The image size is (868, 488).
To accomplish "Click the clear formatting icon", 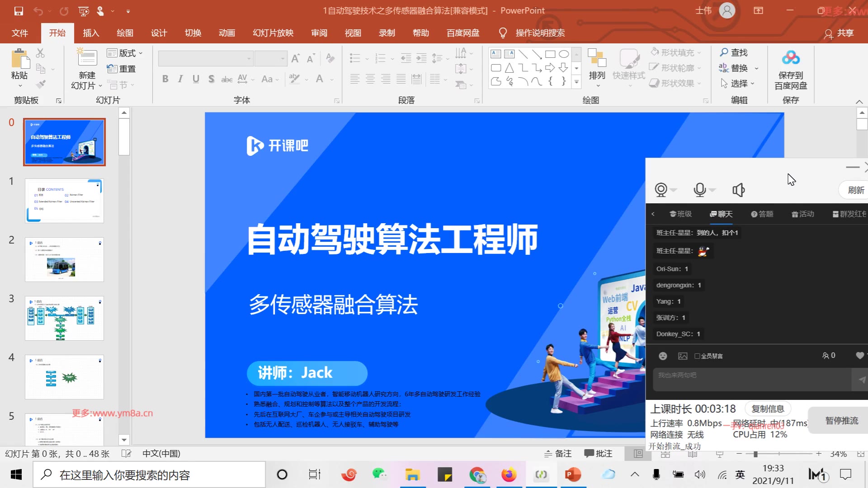I will pos(330,58).
